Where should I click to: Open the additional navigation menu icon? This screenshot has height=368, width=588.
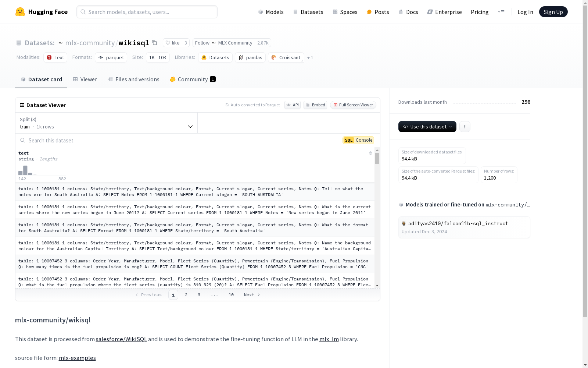(501, 12)
